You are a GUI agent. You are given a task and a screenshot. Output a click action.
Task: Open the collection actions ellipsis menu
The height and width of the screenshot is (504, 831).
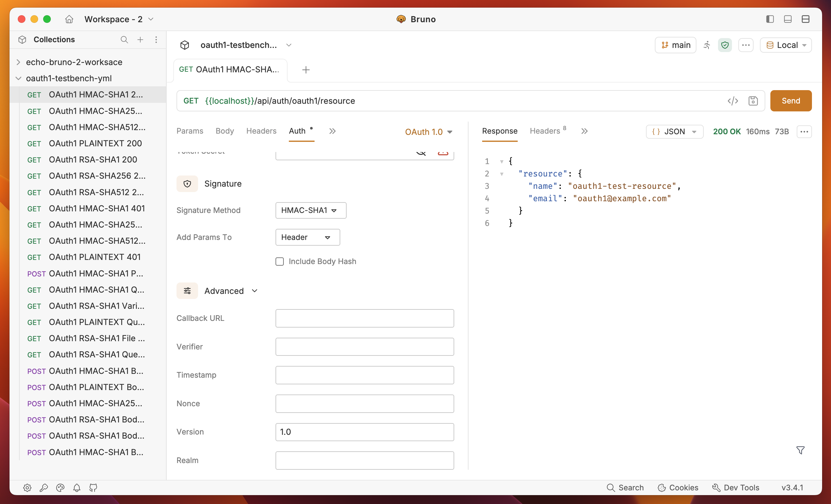tap(746, 45)
